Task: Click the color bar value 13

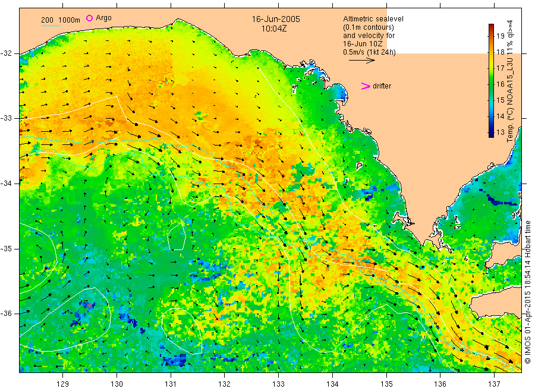Action: click(500, 132)
